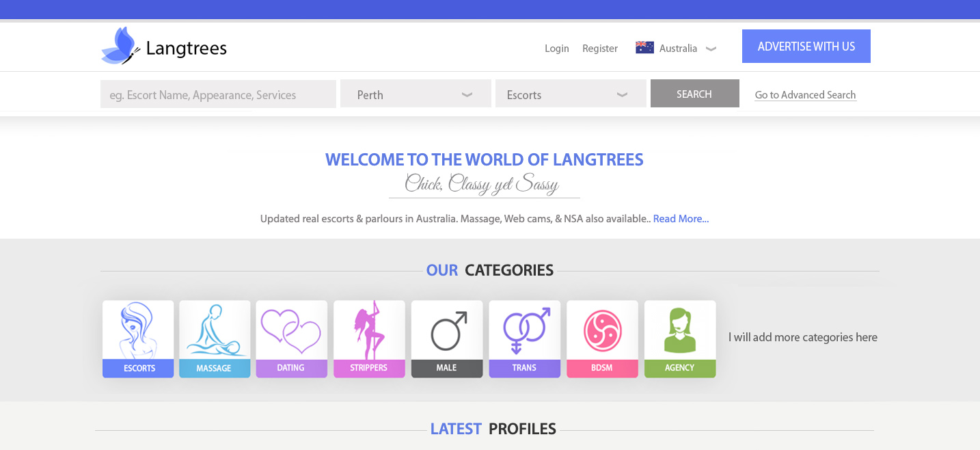Image resolution: width=980 pixels, height=450 pixels.
Task: Click the Read More link
Action: click(681, 219)
